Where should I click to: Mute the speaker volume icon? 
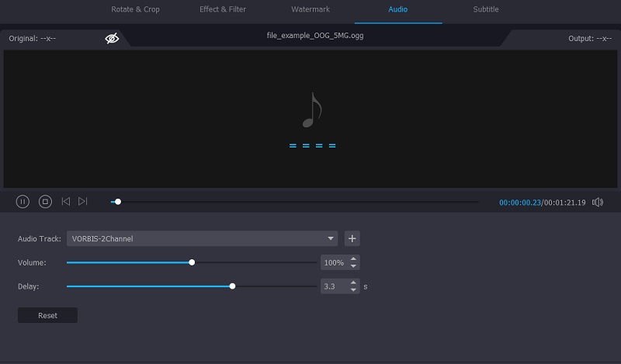click(597, 203)
